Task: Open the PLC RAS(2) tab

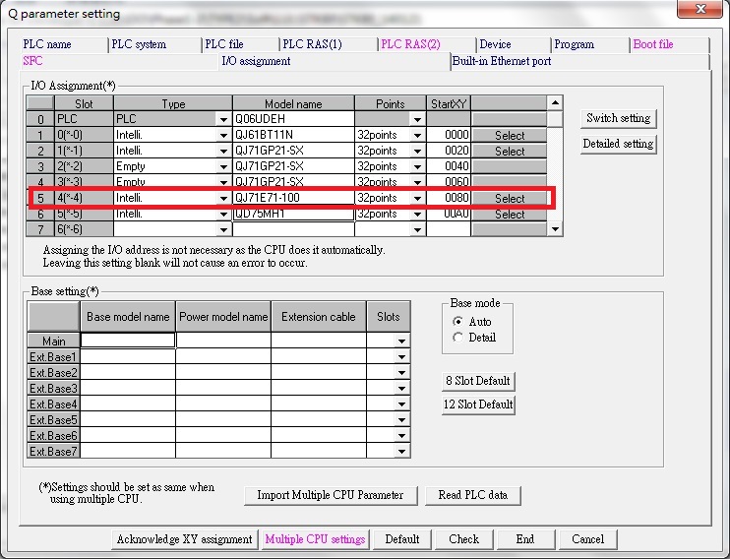Action: pos(410,44)
